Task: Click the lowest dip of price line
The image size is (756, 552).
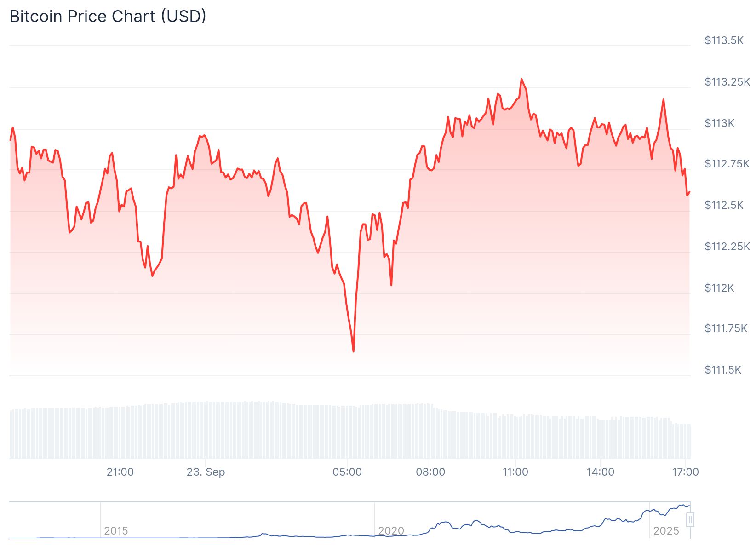Action: tap(353, 351)
